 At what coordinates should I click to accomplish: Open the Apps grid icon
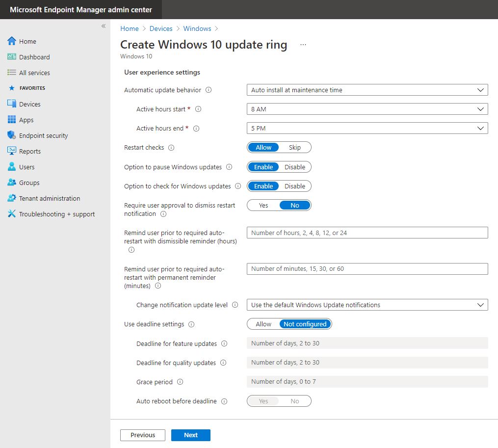coord(12,119)
